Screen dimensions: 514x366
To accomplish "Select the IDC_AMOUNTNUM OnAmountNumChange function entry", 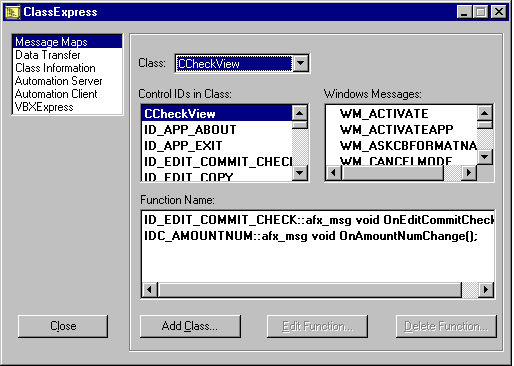I will tap(318, 236).
